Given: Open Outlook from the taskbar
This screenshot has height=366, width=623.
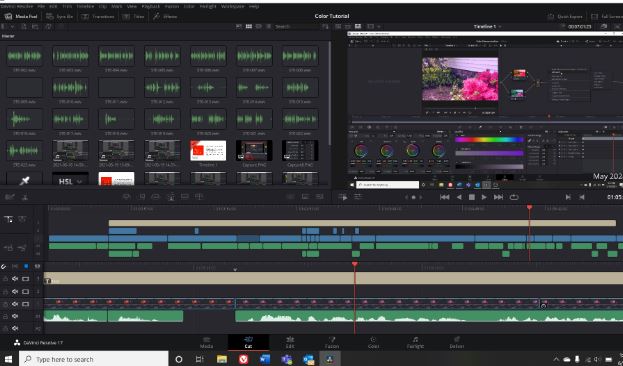Looking at the screenshot, I should [x=308, y=359].
